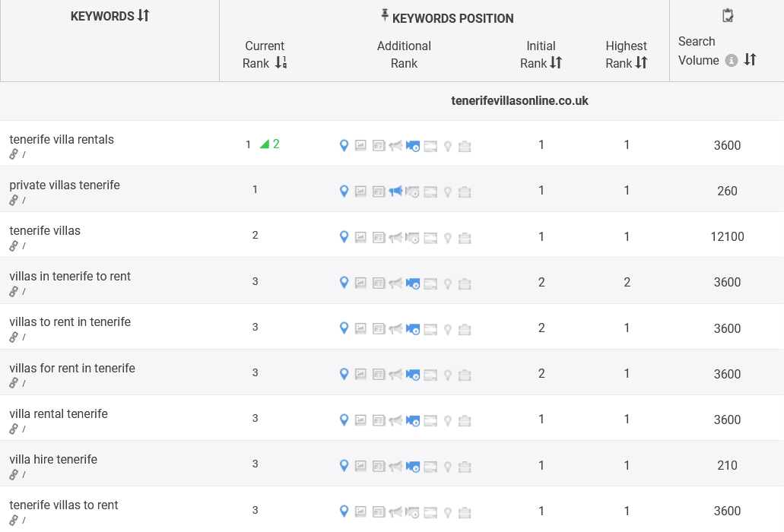
Task: Sort by Highest Rank arrows
Action: pyautogui.click(x=641, y=63)
